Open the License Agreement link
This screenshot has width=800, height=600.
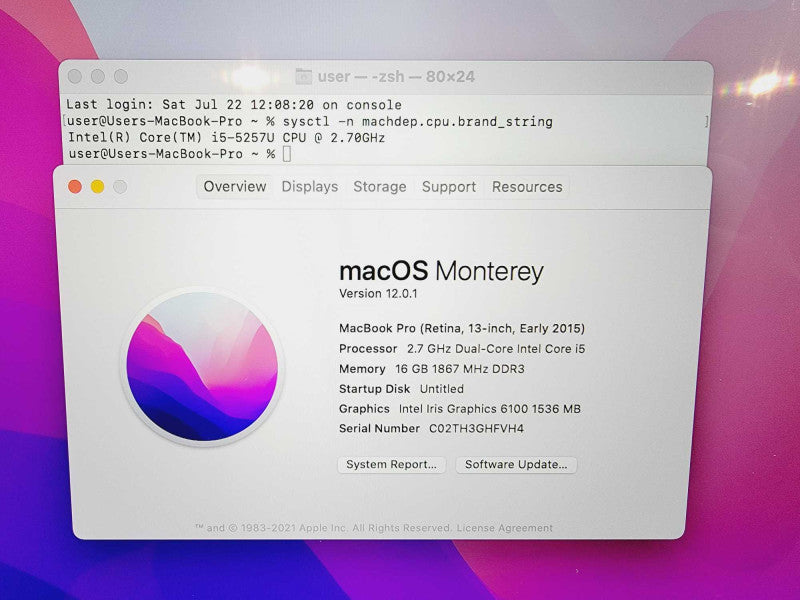504,528
